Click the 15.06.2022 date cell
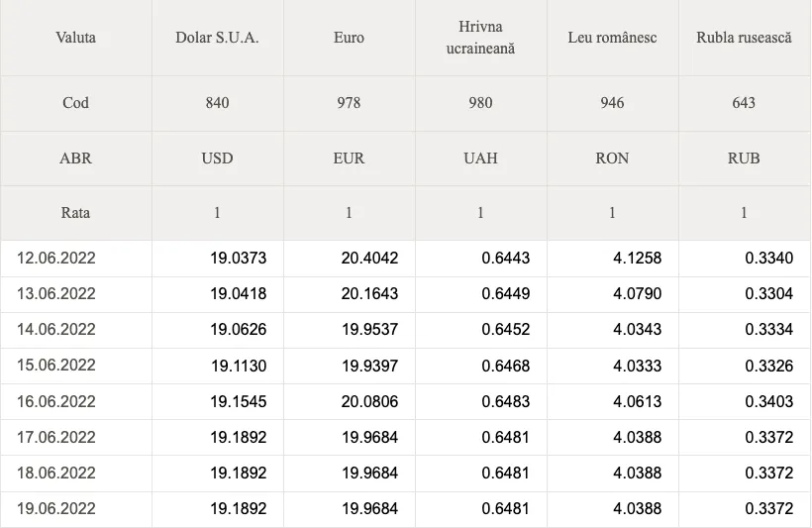Viewport: 812px width, 528px height. 55,366
